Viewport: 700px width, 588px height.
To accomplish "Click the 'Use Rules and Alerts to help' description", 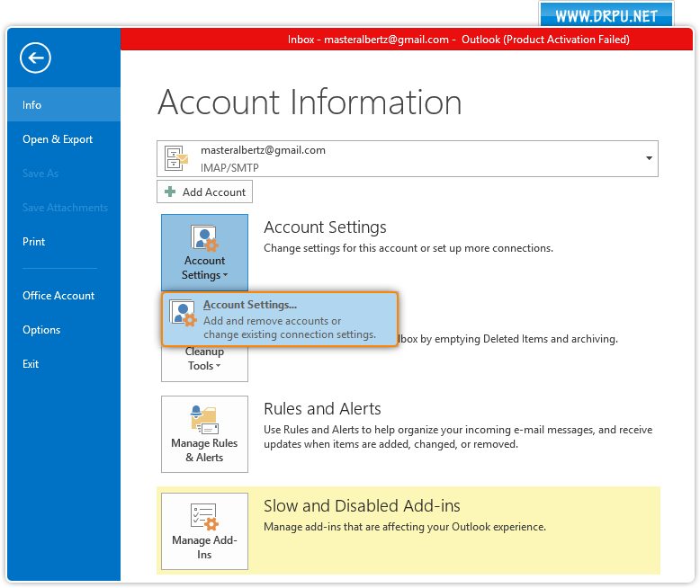I will point(458,437).
